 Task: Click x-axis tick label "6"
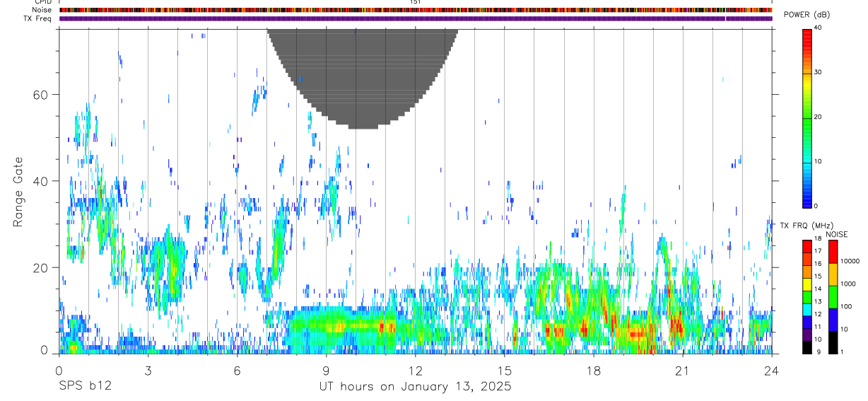237,371
